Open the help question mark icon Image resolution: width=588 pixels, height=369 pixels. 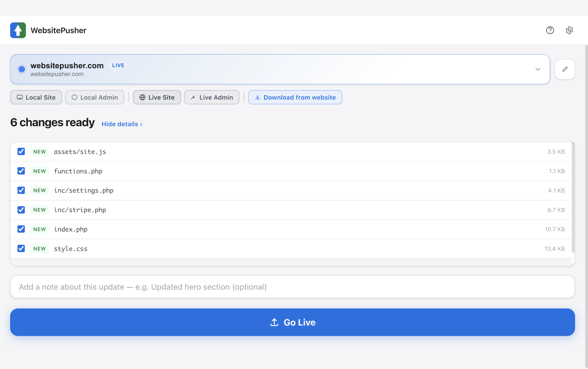tap(550, 30)
